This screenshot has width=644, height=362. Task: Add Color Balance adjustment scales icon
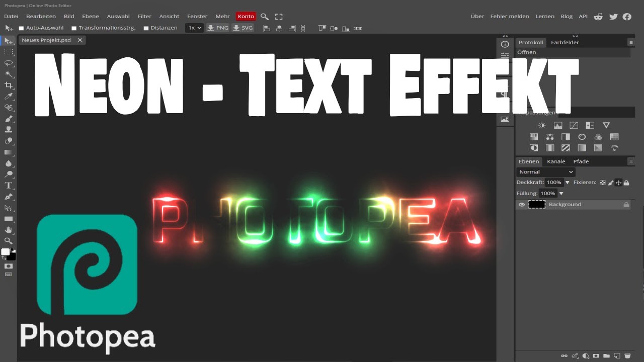(x=550, y=137)
